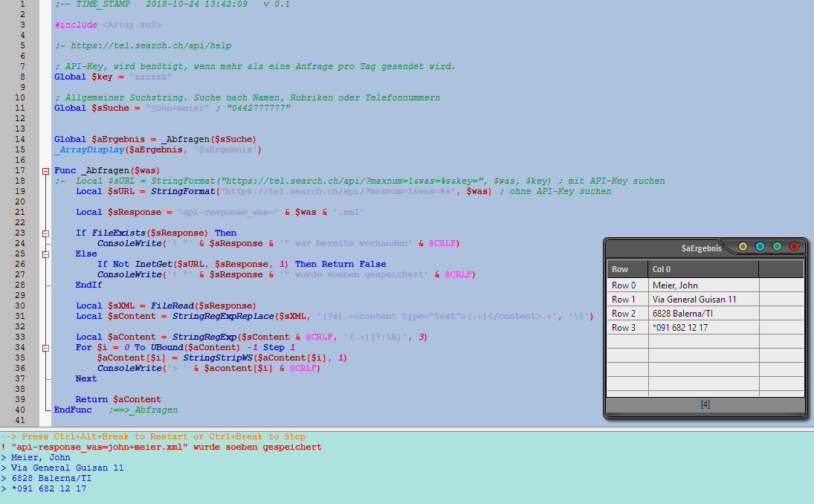Click the cyan circle button in $aErgebnis title bar

click(x=760, y=247)
